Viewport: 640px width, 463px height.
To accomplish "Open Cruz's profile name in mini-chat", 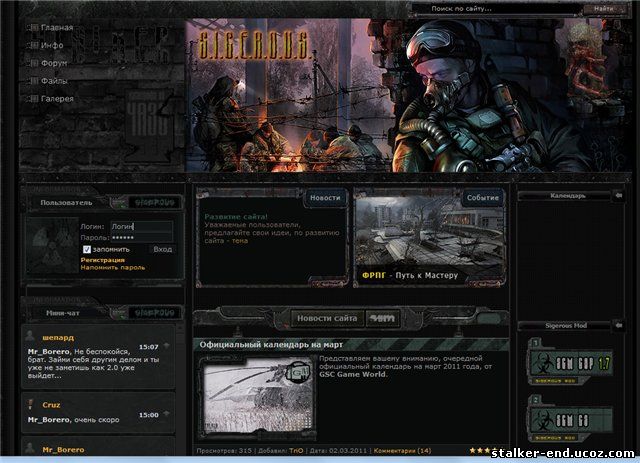I will tap(51, 405).
